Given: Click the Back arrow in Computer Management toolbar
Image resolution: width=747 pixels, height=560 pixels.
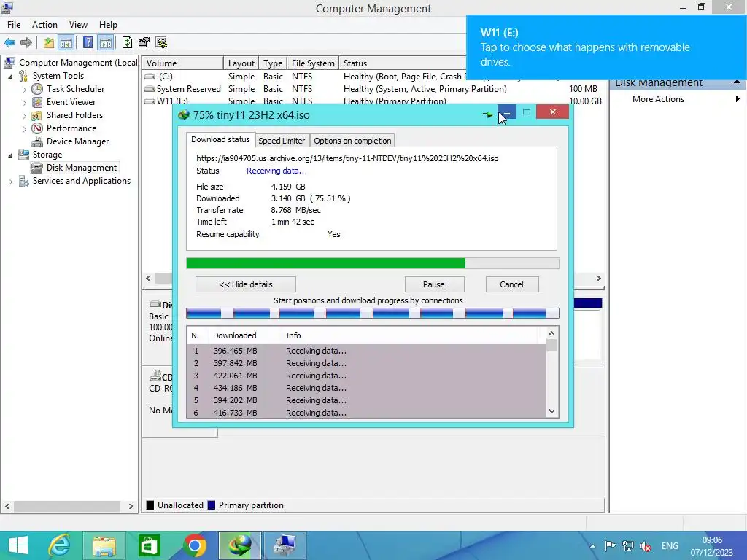Looking at the screenshot, I should point(9,43).
